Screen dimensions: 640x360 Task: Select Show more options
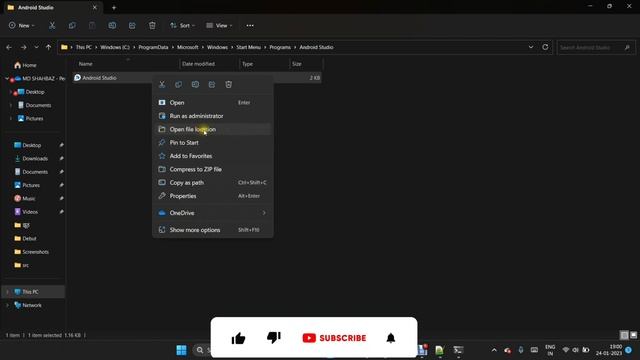point(213,230)
